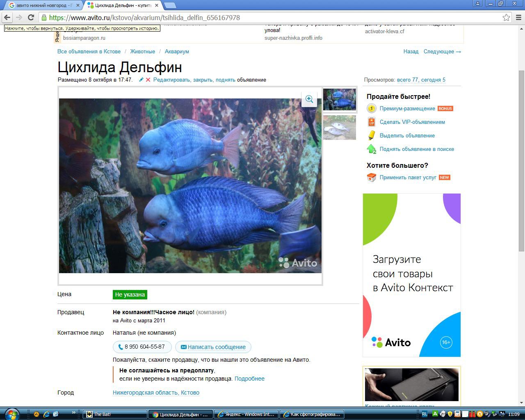525x420 pixels.
Task: Zoom photo with magnifier icon
Action: pyautogui.click(x=309, y=99)
